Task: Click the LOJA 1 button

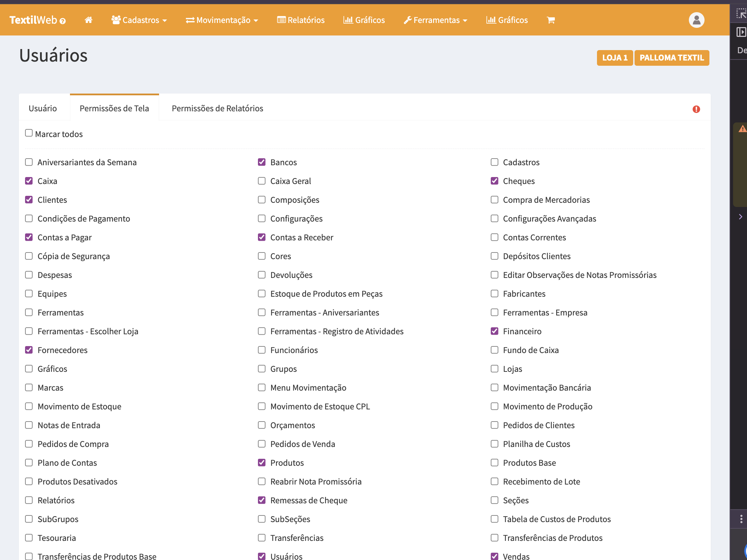Action: [615, 58]
